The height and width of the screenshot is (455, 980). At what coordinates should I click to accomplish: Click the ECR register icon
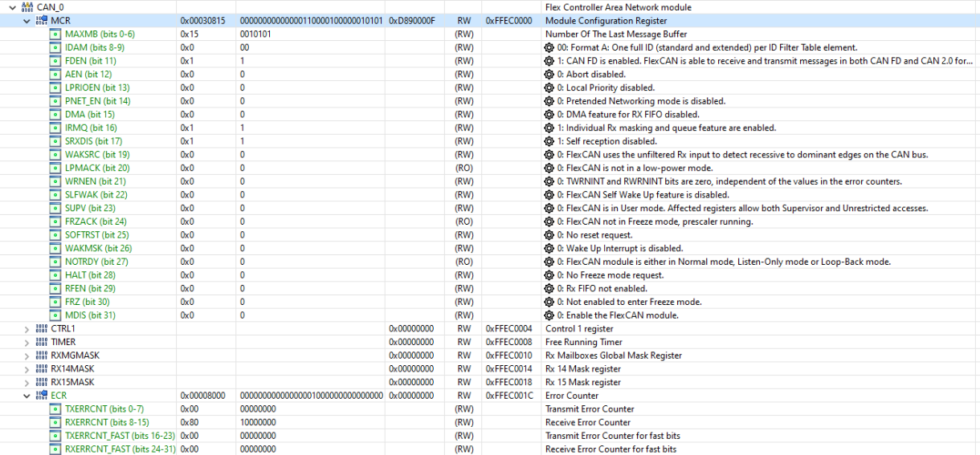point(42,396)
